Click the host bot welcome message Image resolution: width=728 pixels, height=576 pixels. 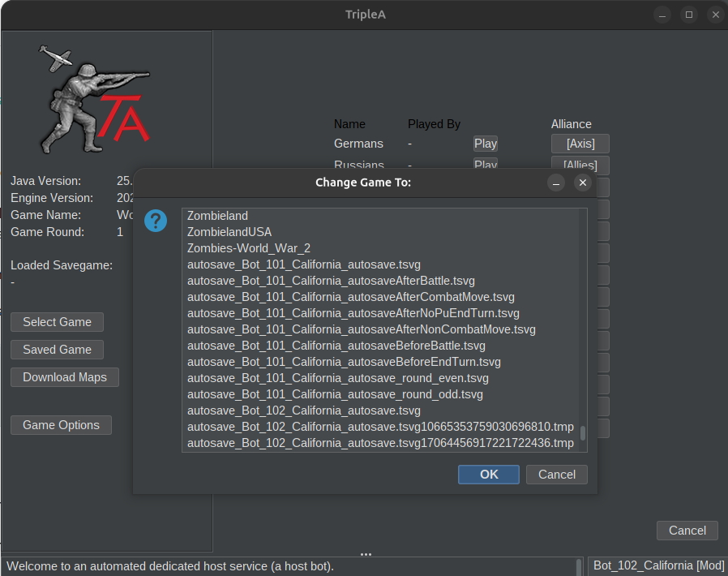pyautogui.click(x=170, y=566)
